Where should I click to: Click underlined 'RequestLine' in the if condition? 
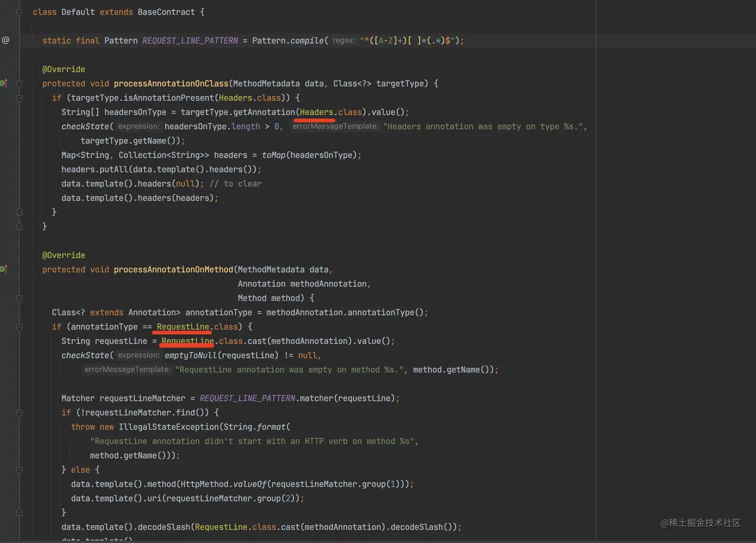(183, 326)
